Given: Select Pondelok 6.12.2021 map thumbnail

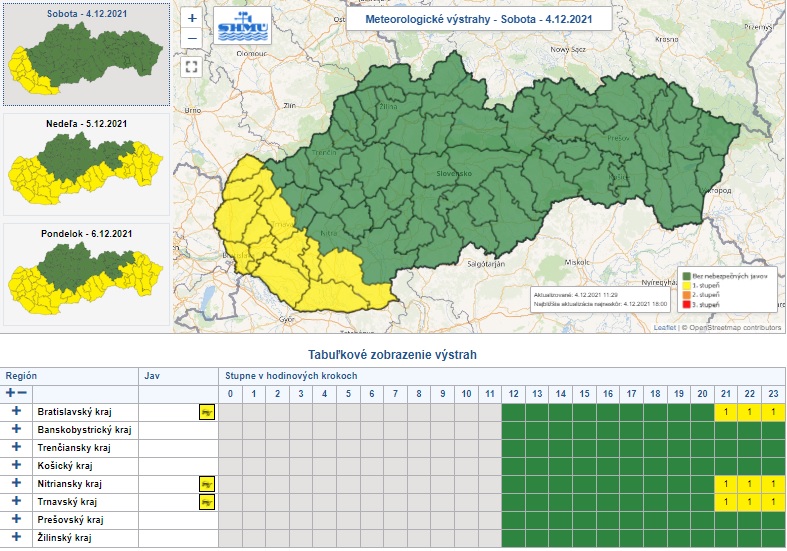Looking at the screenshot, I should click(x=86, y=274).
